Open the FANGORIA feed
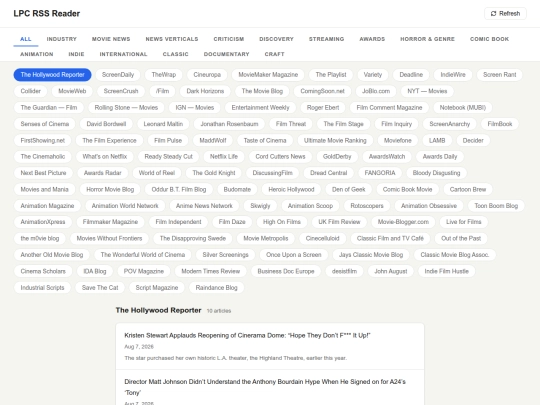This screenshot has height=405, width=540. click(x=380, y=173)
